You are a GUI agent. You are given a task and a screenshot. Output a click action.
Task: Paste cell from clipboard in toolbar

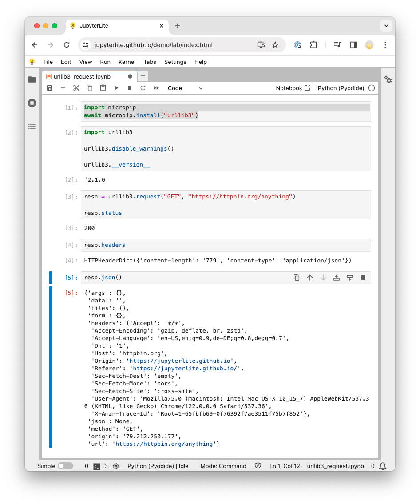click(103, 88)
